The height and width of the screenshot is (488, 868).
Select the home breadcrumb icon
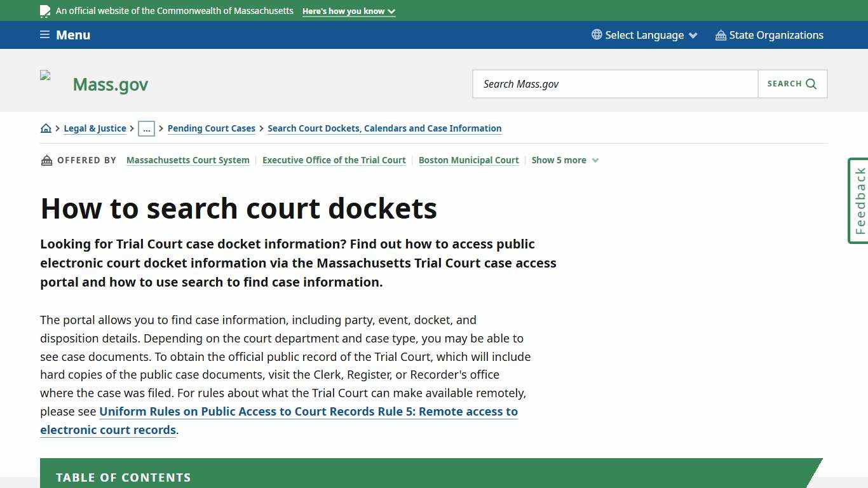(46, 128)
